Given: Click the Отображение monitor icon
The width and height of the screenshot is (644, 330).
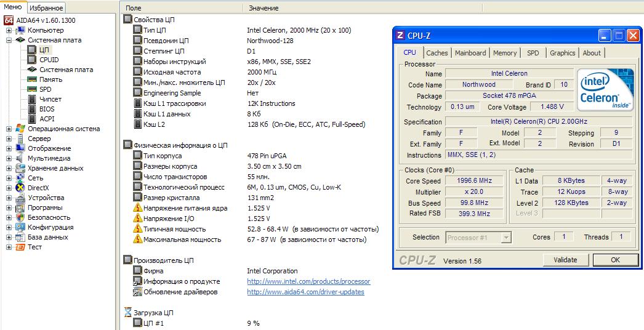Looking at the screenshot, I should point(20,148).
